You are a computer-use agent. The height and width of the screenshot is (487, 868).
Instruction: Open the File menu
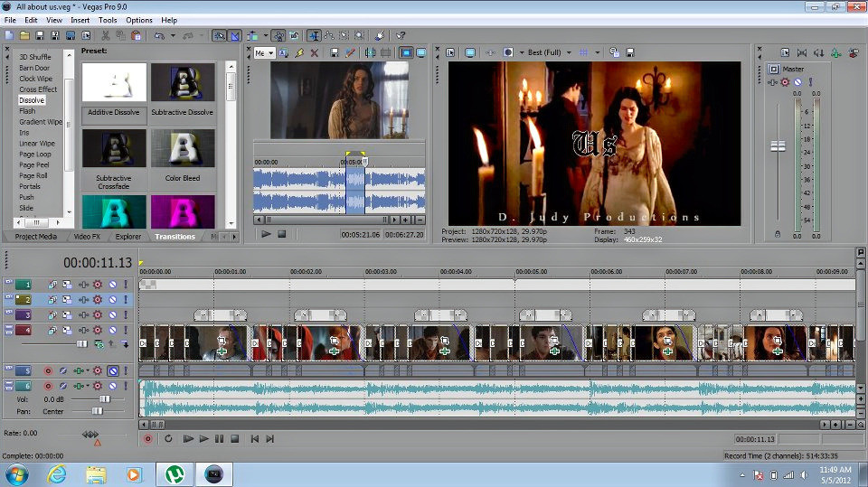click(10, 20)
